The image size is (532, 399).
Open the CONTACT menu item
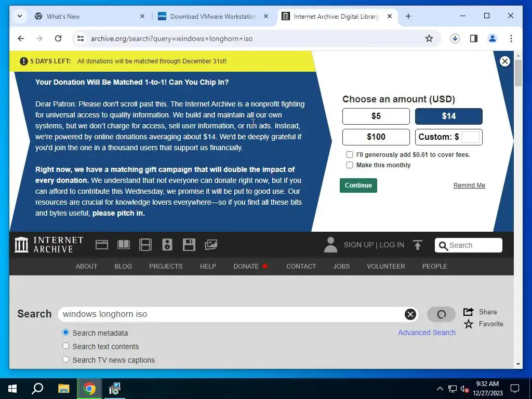[301, 267]
